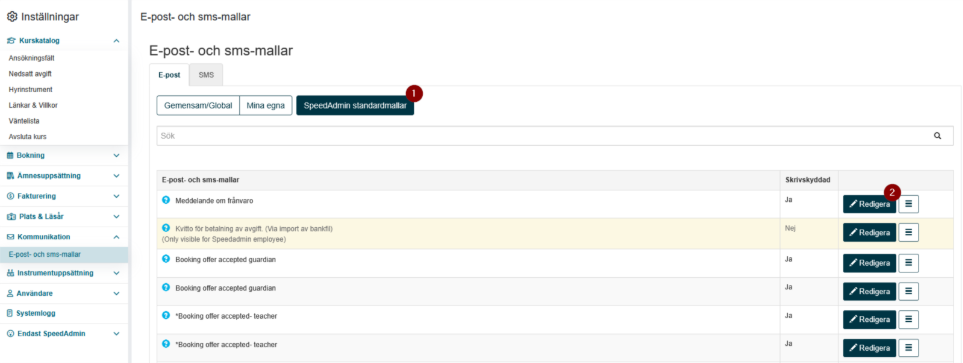Expand the Användare section chevron
Viewport: 963px width, 363px height.
point(117,294)
